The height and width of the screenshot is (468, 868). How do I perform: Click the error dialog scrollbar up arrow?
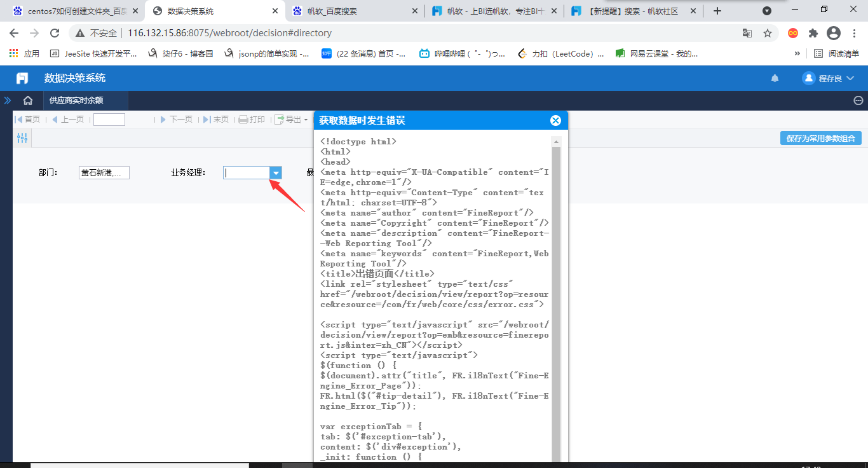(556, 142)
